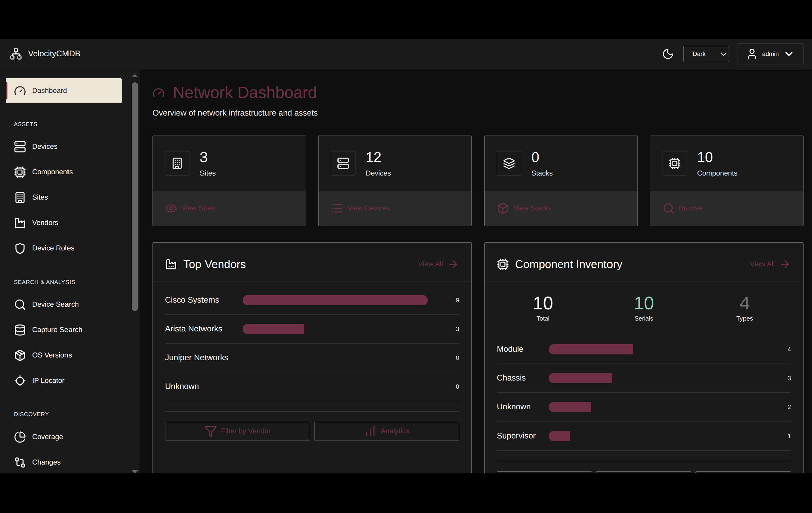Open Devices in the sidebar
The image size is (812, 513).
pos(45,146)
